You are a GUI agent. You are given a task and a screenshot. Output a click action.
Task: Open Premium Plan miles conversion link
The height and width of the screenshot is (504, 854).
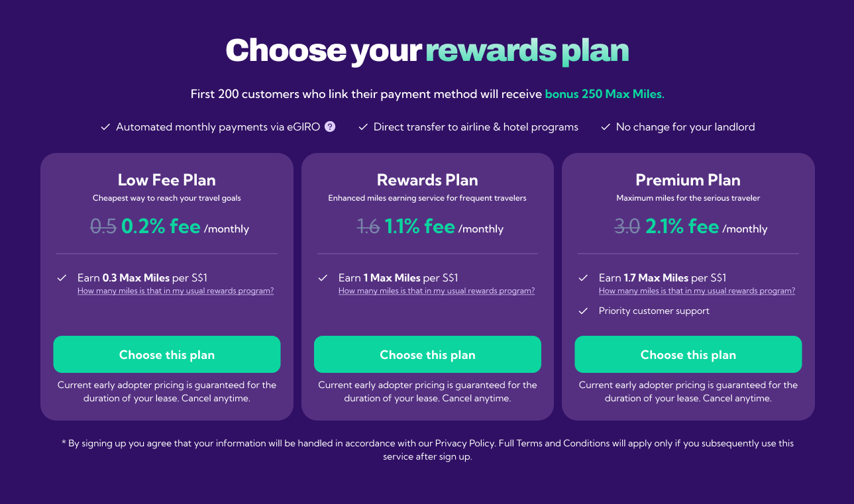click(x=697, y=291)
